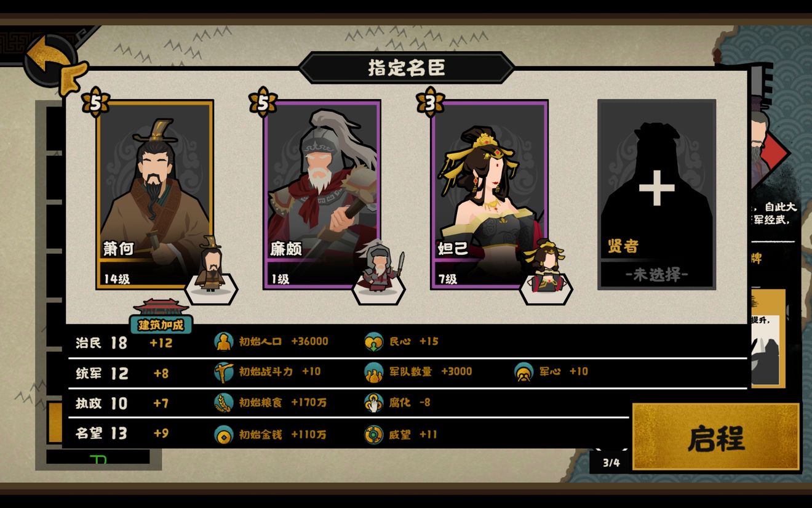Select the 妲己 character card
Image resolution: width=812 pixels, height=508 pixels.
pos(489,195)
